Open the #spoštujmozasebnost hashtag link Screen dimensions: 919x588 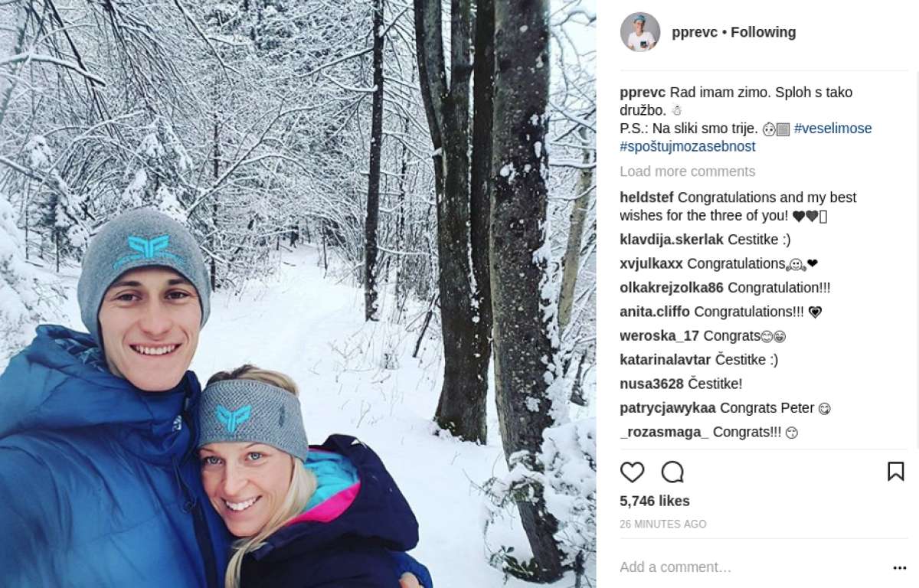(687, 146)
